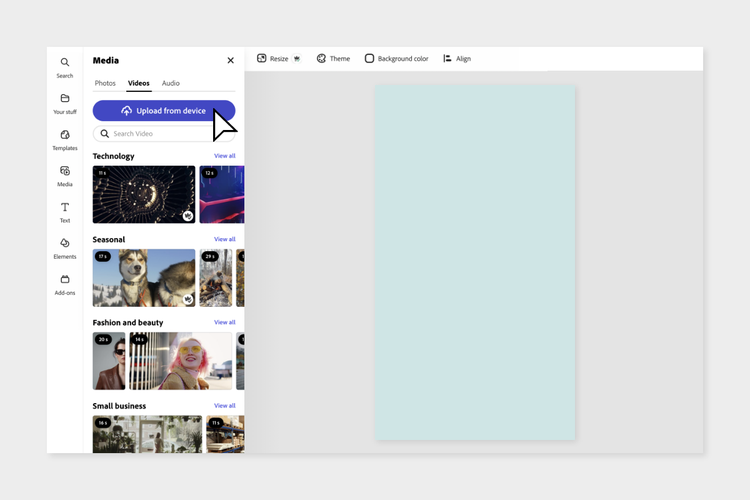
Task: Open the Align options
Action: [457, 58]
